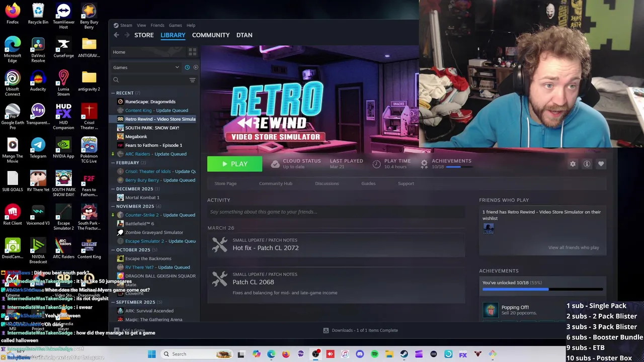Select SOUTH PARK: SNOW DAY! in library

152,128
